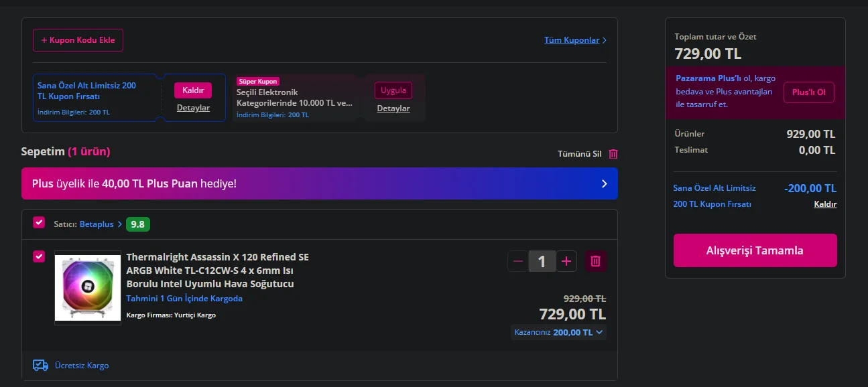
Task: Click the quantity field showing 1
Action: pos(542,261)
